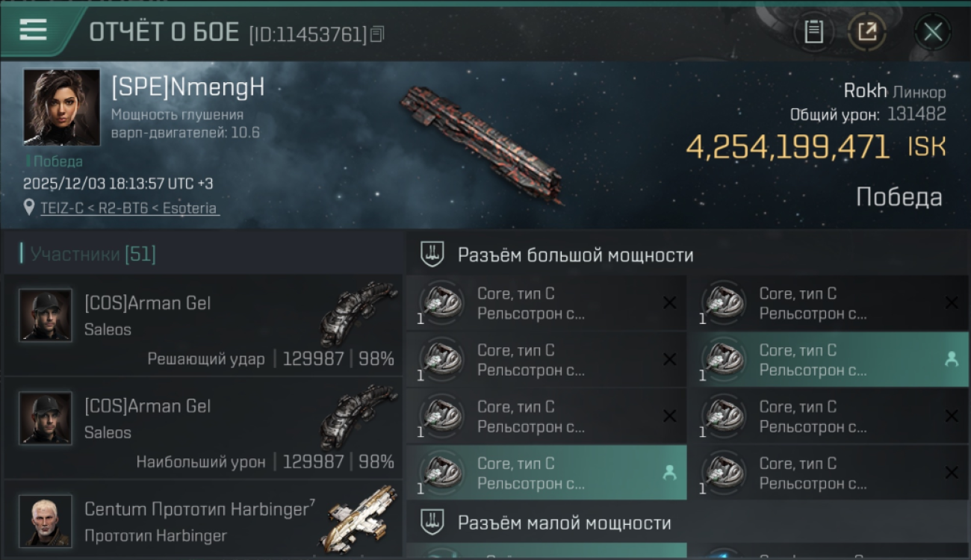Screen dimensions: 971x560
Task: Click the highlighted right-column railgun pilot icon
Action: [x=951, y=359]
